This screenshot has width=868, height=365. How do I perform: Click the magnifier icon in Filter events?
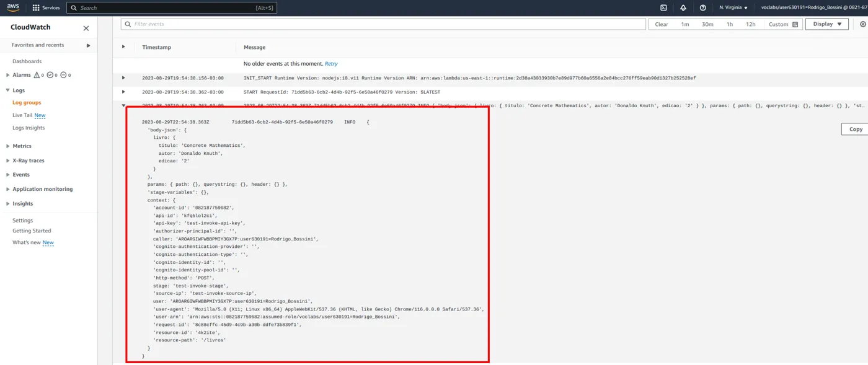[x=128, y=24]
